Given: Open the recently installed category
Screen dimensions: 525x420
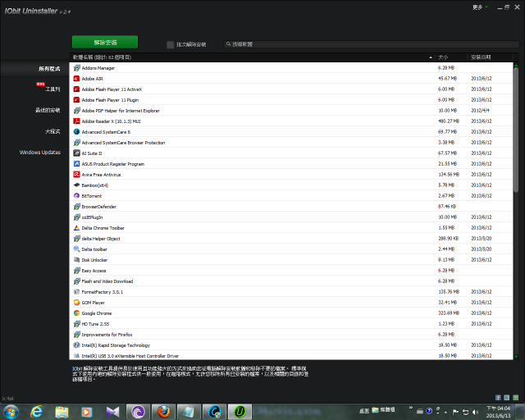Looking at the screenshot, I should 48,110.
